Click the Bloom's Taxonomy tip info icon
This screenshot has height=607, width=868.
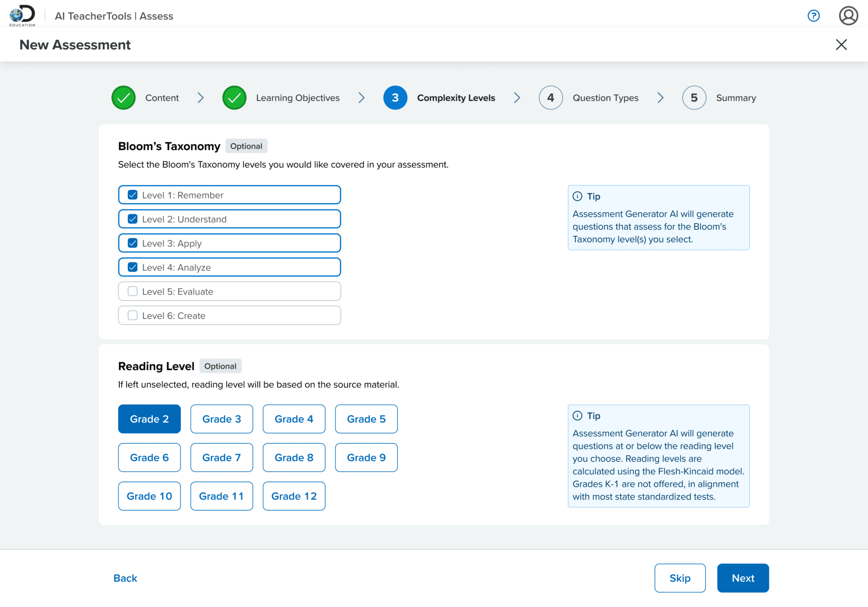click(577, 196)
